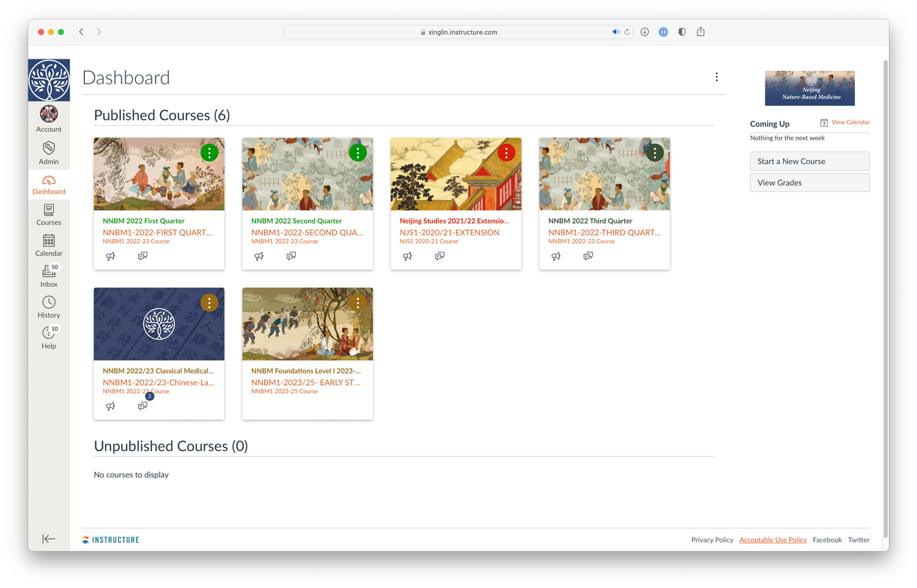
Task: Open Announcements for NNBM 2022/23 Classical Medical
Action: [111, 406]
